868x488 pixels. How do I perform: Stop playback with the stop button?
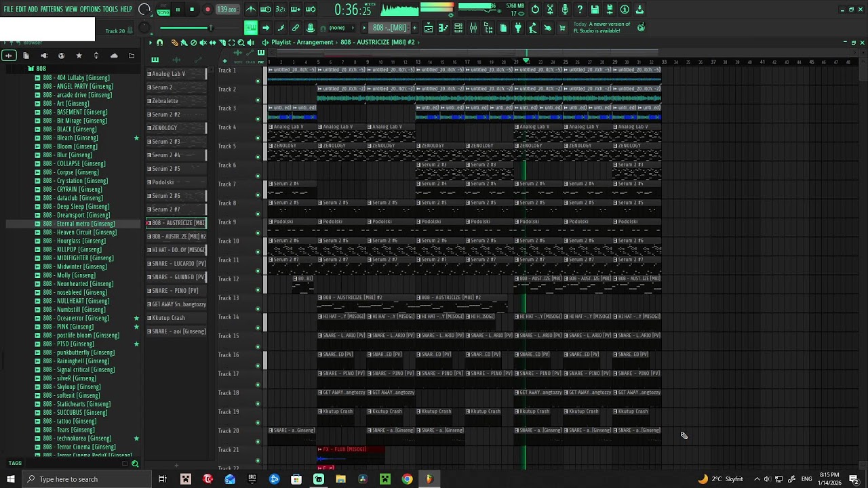[192, 9]
